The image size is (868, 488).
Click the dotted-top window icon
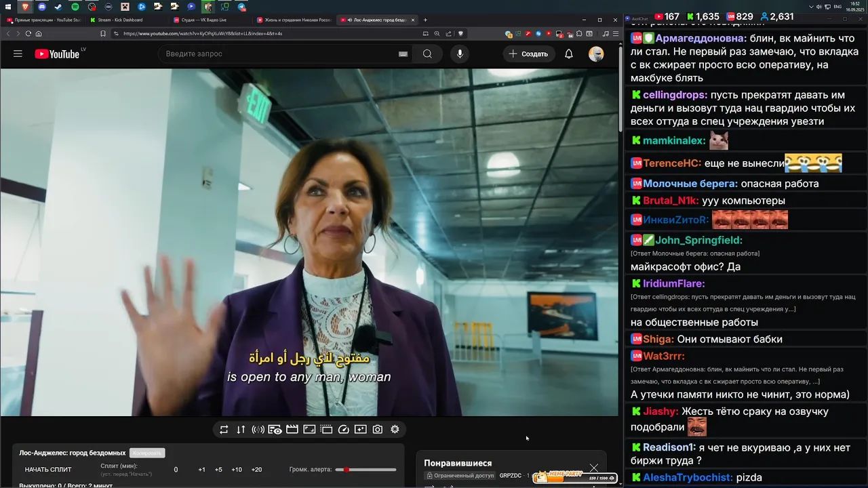(x=326, y=429)
